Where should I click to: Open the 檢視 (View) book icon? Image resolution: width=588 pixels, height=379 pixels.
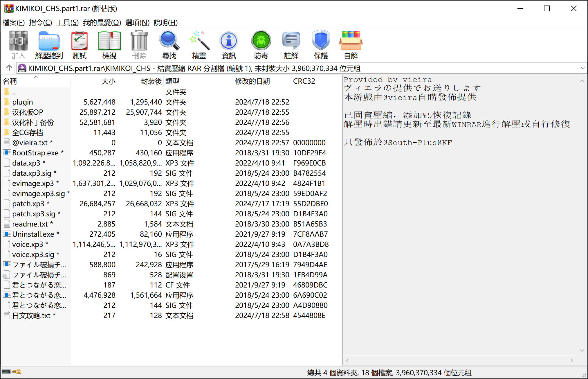pos(109,45)
